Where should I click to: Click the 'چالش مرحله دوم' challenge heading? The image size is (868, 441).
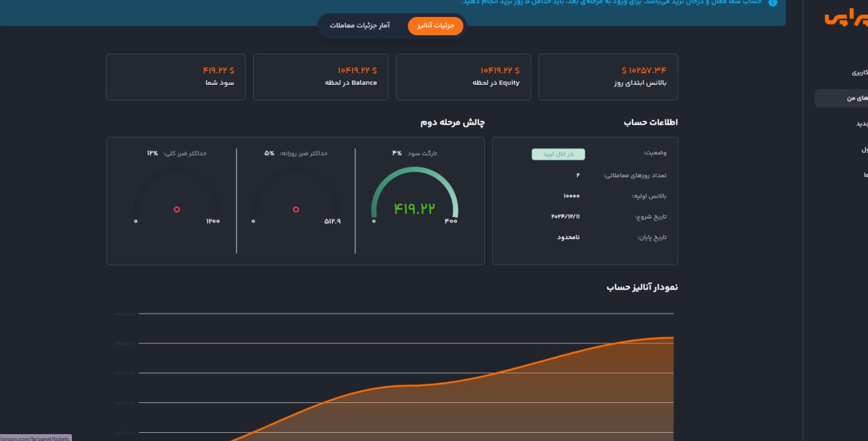(452, 123)
